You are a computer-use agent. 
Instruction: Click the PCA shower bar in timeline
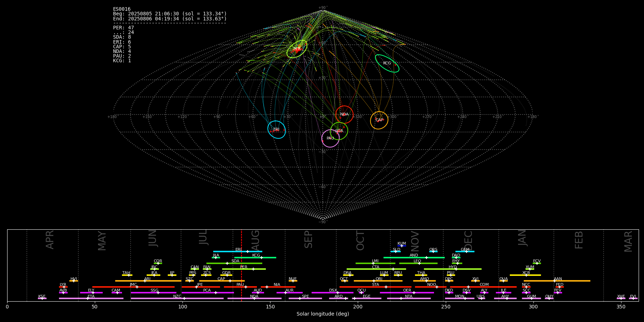click(x=208, y=293)
